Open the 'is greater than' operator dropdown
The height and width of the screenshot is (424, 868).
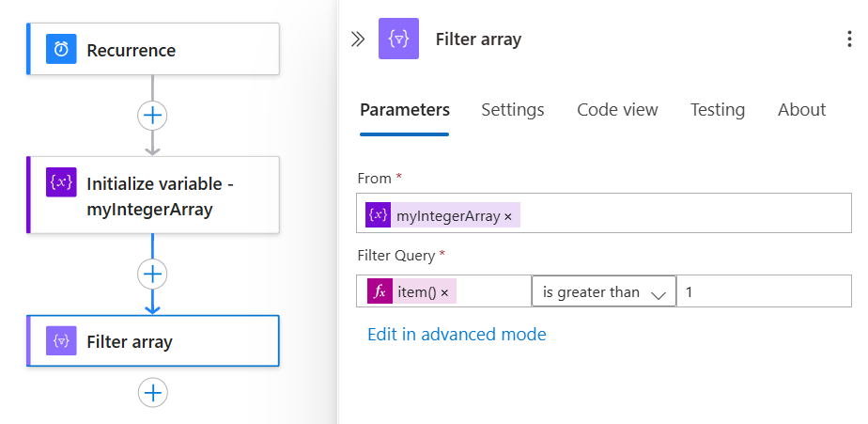tap(603, 292)
